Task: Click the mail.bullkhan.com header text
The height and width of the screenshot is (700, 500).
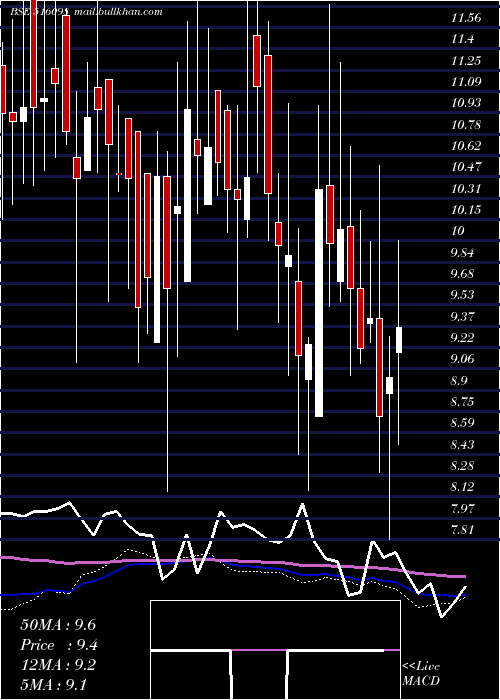Action: (118, 12)
